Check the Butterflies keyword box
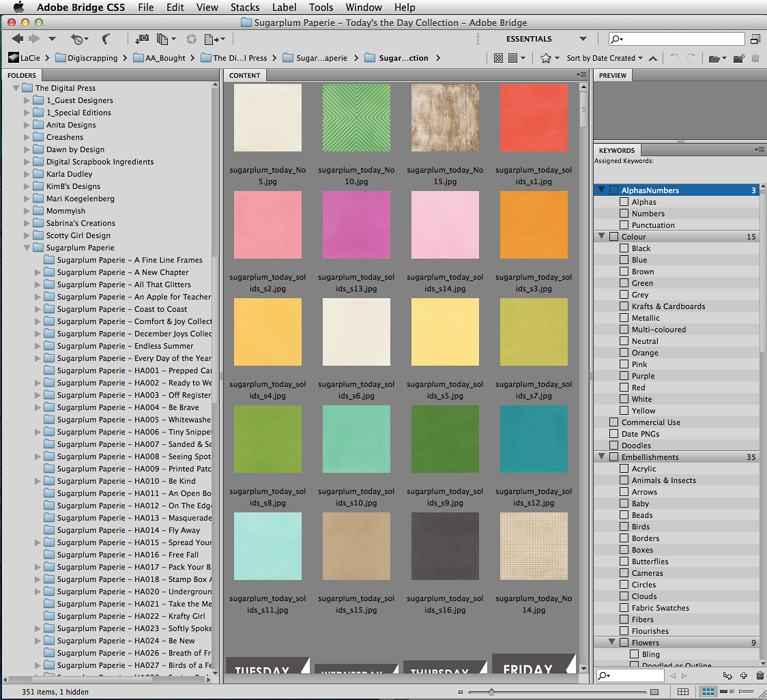767x700 pixels. tap(624, 561)
